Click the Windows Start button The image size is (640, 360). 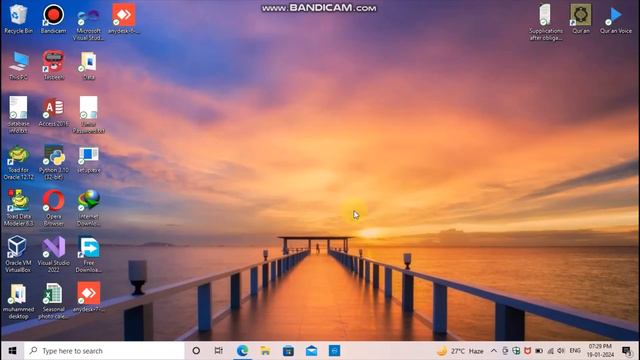[12, 351]
